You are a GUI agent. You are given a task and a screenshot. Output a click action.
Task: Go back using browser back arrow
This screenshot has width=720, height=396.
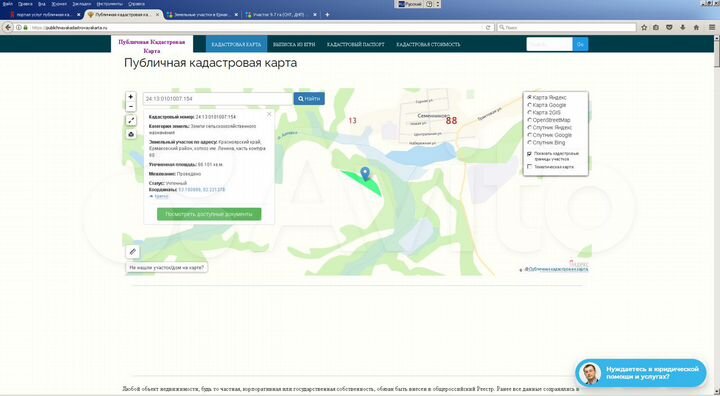click(8, 28)
